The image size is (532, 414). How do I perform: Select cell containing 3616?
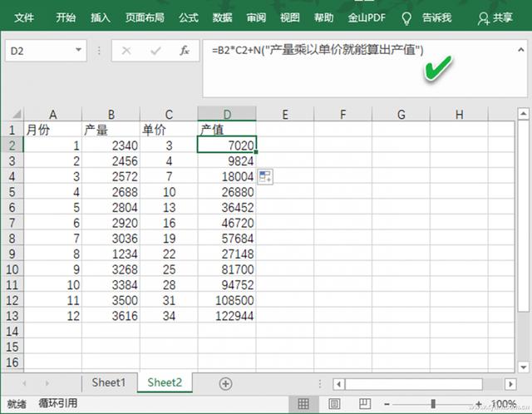click(x=111, y=316)
